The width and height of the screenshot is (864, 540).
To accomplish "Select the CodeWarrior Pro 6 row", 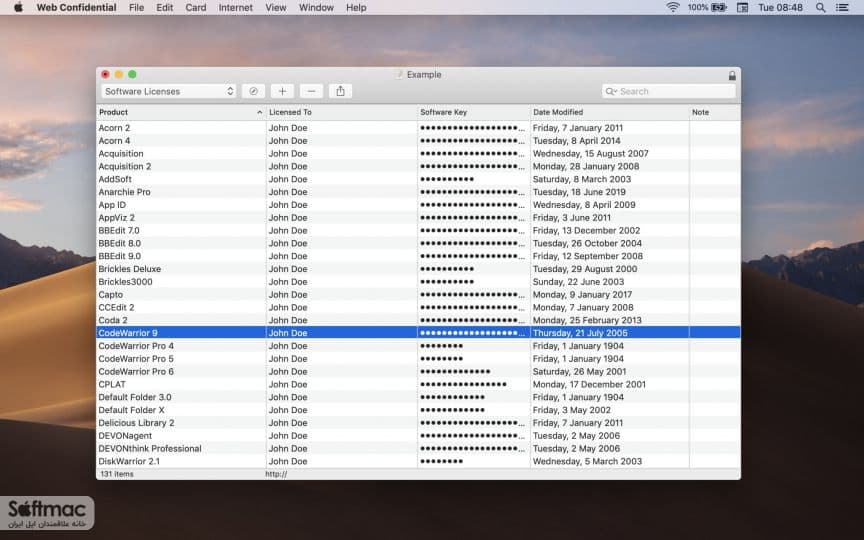I will (418, 371).
